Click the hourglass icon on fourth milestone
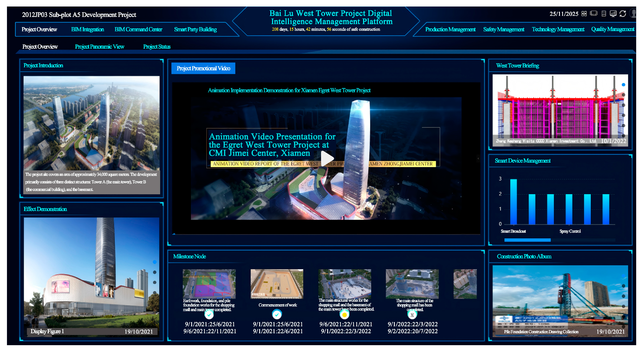 pos(412,315)
